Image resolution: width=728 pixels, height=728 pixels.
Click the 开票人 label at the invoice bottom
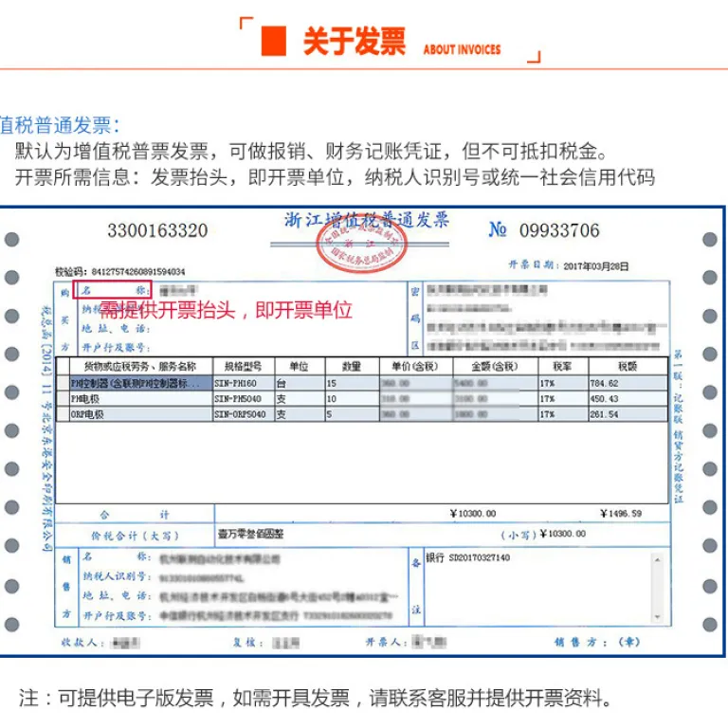point(387,643)
